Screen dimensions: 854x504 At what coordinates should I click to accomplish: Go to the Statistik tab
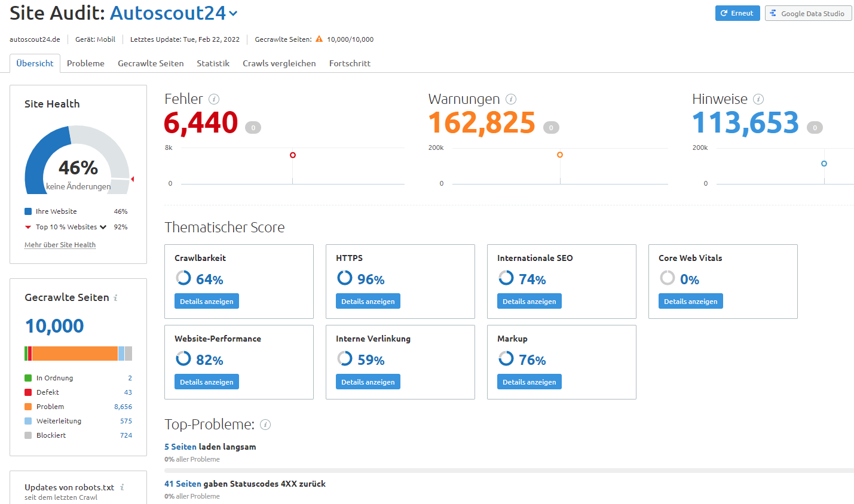tap(213, 63)
